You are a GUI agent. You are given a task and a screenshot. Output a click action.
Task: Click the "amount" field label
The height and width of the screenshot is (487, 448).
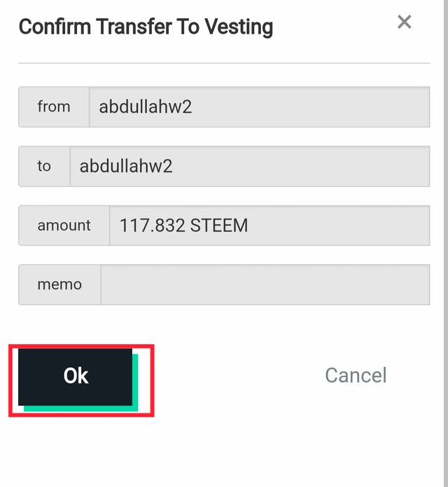64,226
